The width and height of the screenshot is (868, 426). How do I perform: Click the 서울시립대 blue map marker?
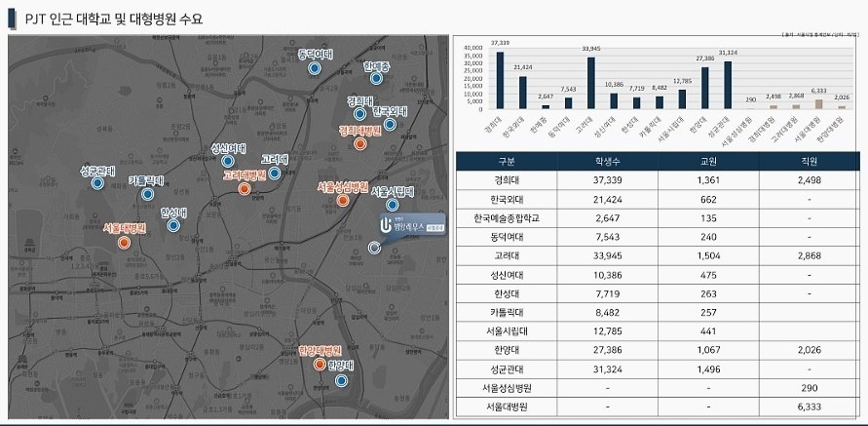pyautogui.click(x=393, y=205)
